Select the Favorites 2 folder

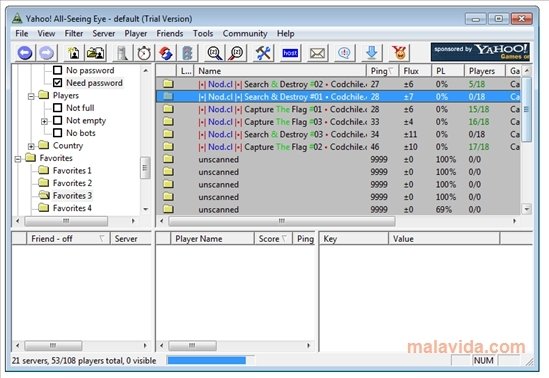pyautogui.click(x=65, y=183)
